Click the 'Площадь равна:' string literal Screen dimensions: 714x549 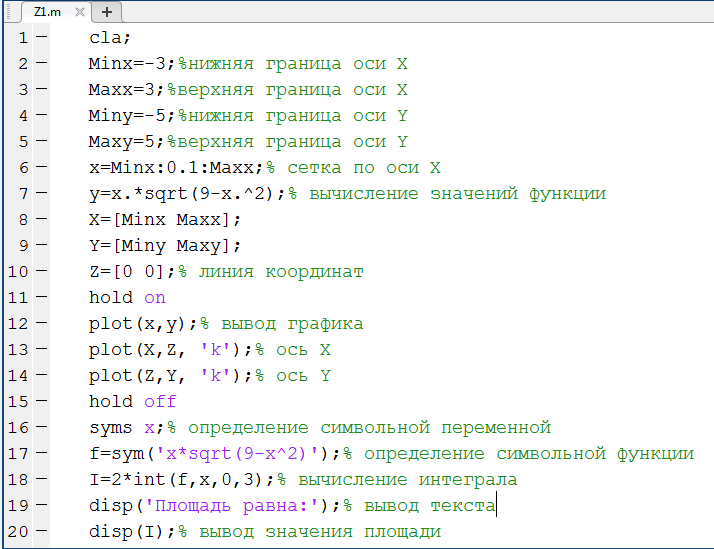(232, 506)
